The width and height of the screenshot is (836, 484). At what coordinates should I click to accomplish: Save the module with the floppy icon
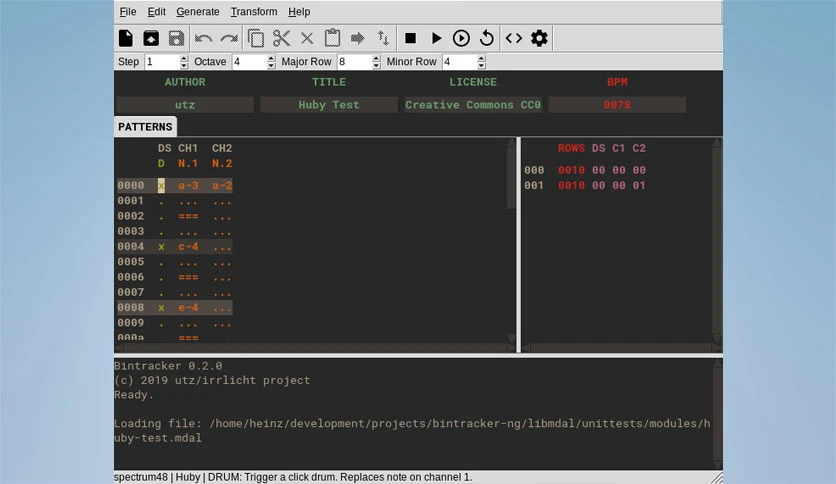tap(176, 38)
